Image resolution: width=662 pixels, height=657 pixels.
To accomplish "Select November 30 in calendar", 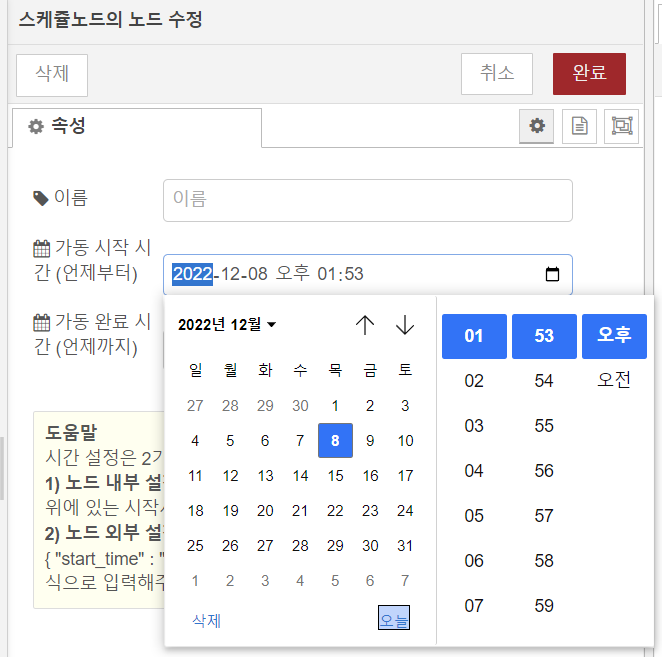I will point(300,406).
